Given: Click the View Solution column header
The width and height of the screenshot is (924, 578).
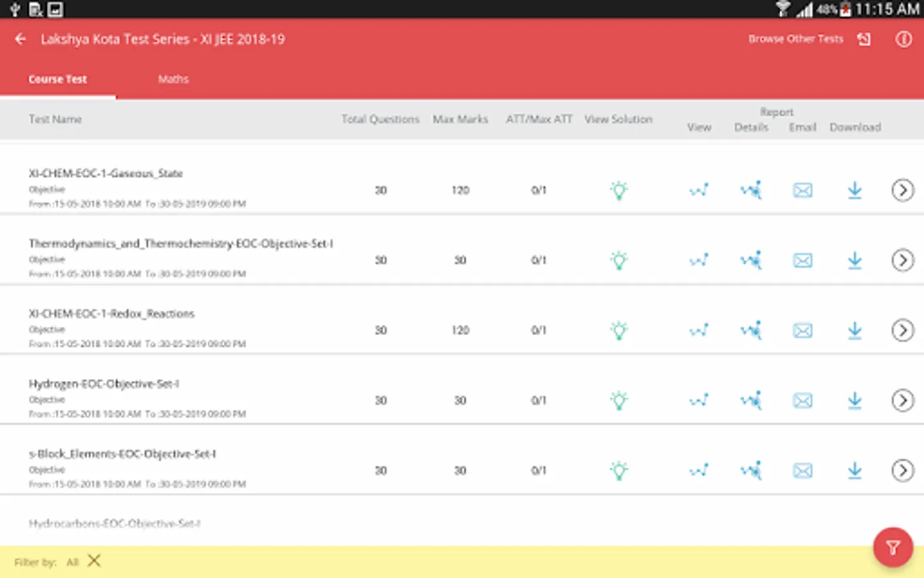Looking at the screenshot, I should click(619, 119).
